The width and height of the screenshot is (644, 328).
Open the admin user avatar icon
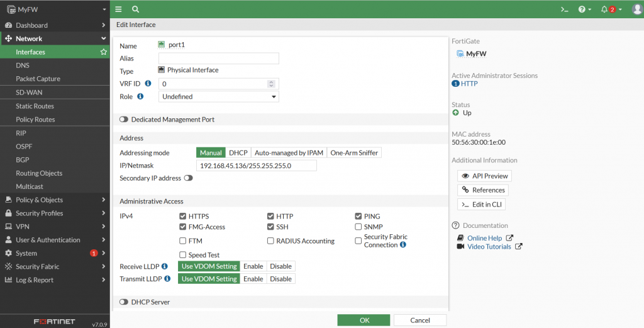pos(638,9)
